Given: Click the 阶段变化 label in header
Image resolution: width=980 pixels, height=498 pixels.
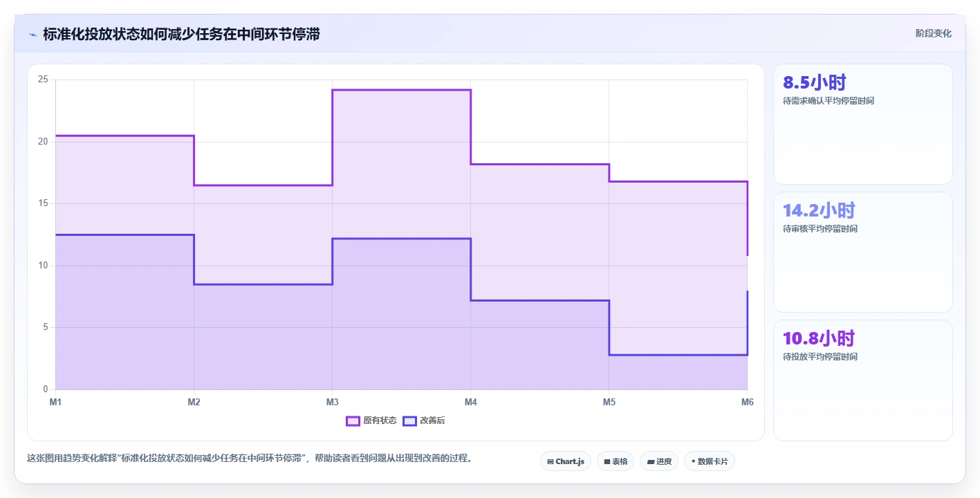Looking at the screenshot, I should pos(933,33).
